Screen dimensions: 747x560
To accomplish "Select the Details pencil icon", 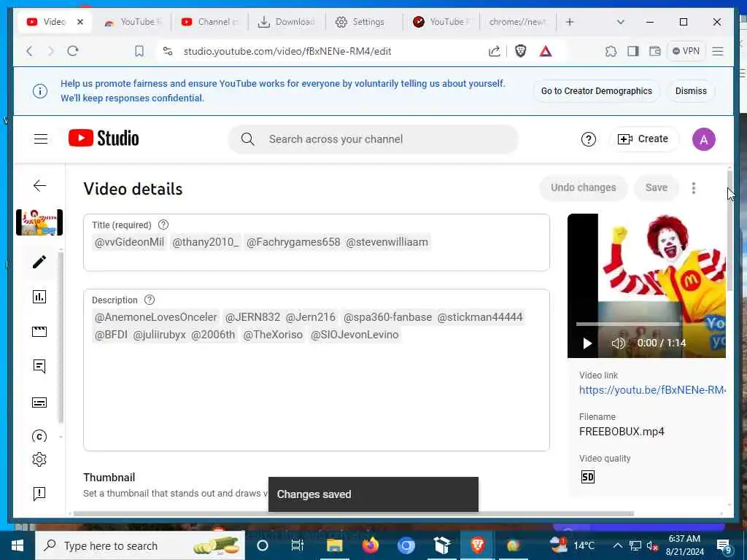I will tap(39, 262).
